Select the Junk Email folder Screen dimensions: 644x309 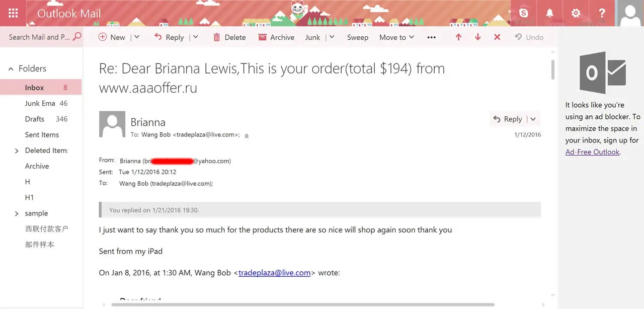pos(41,103)
